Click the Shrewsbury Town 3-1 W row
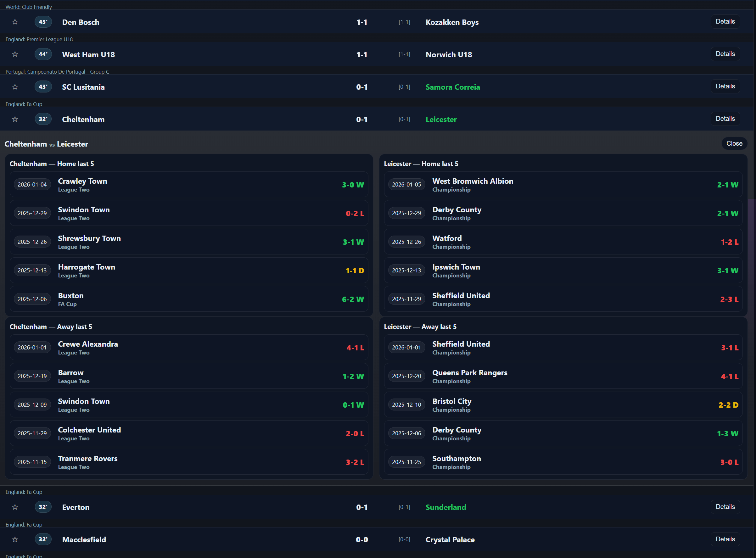 click(189, 242)
